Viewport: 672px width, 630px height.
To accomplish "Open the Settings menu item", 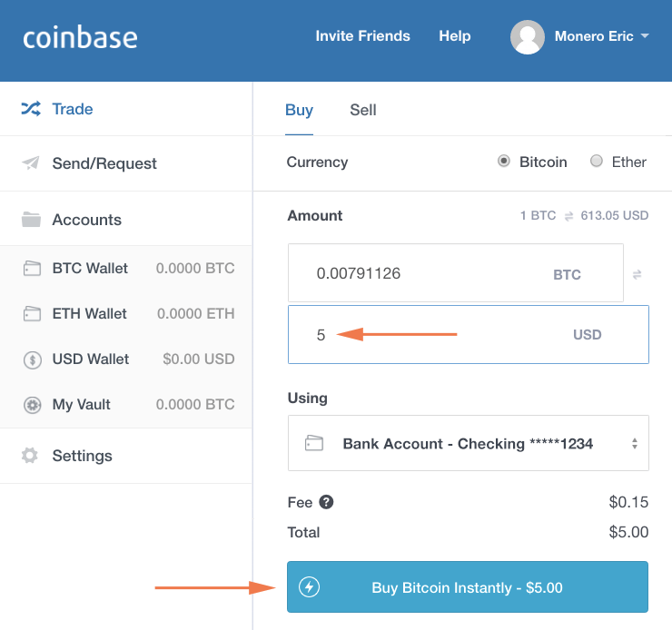I will pyautogui.click(x=126, y=456).
